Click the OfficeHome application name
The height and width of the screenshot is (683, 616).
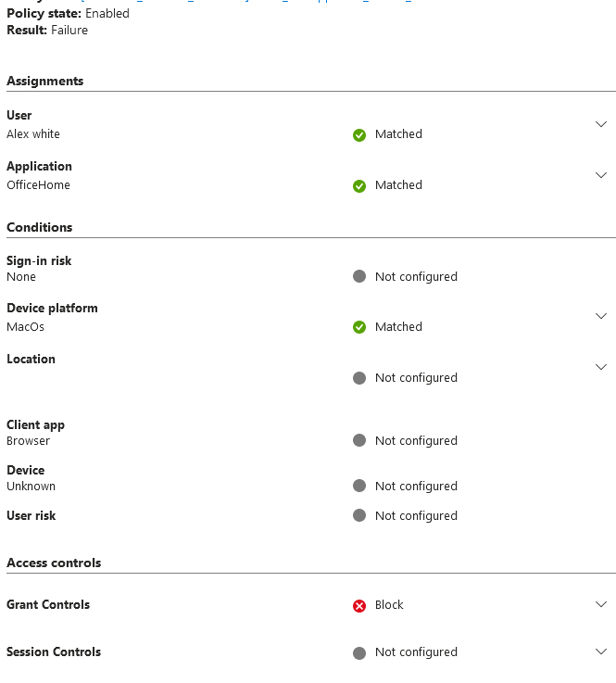(38, 185)
